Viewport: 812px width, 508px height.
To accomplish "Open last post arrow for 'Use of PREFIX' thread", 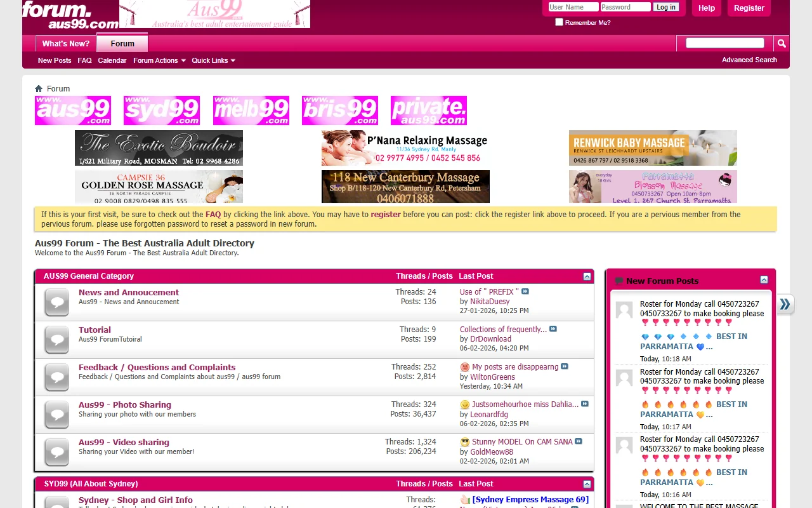I will pyautogui.click(x=525, y=291).
